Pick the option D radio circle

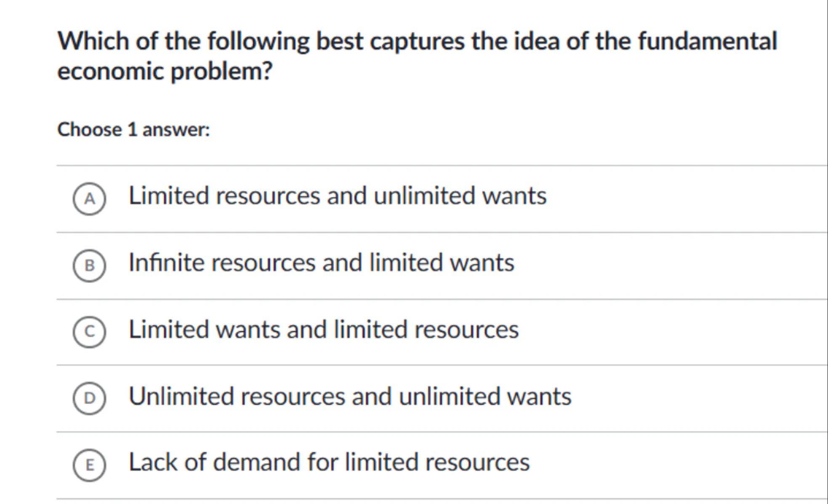pos(89,398)
